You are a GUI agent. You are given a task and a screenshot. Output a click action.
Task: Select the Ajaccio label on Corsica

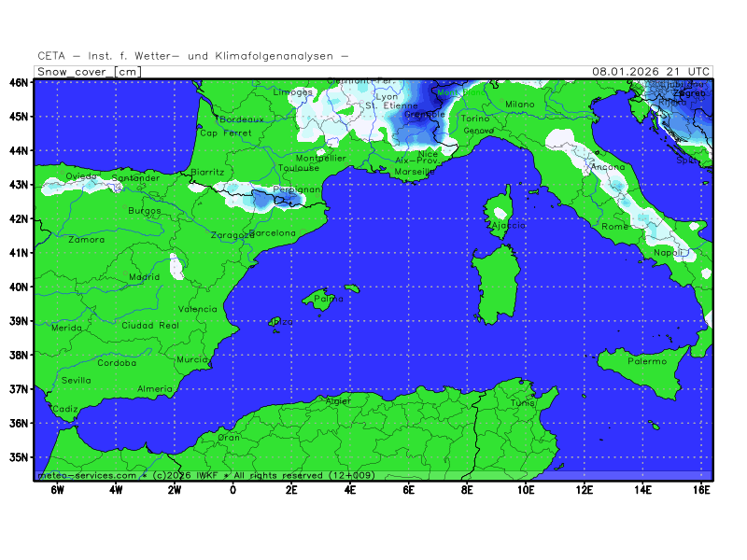[x=507, y=225]
